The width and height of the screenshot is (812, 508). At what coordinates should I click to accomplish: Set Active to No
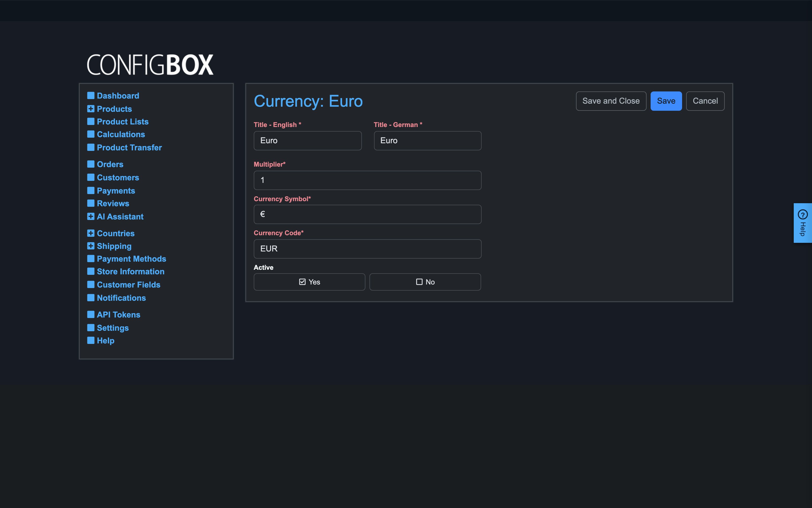click(425, 282)
